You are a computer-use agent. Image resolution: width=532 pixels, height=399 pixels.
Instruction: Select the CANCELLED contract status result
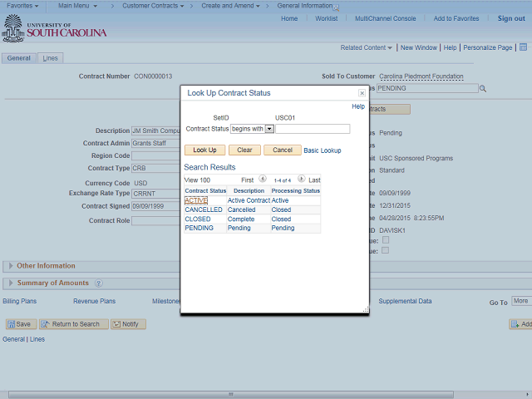(x=204, y=209)
